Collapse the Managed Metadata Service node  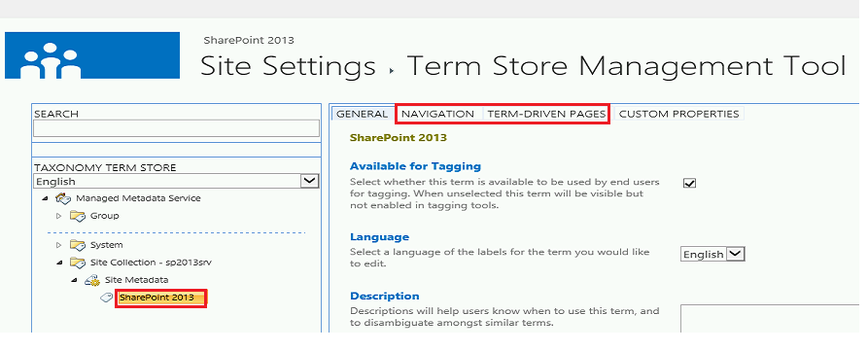[45, 198]
